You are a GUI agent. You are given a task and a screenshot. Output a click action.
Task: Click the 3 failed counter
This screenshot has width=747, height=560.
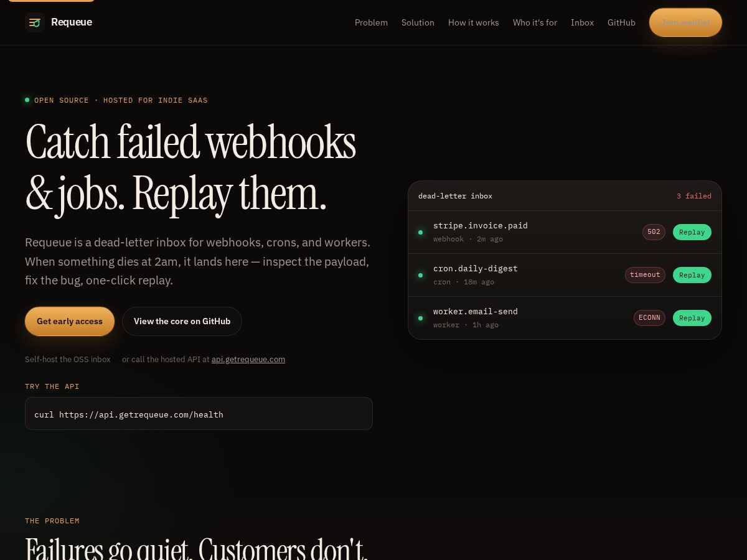pos(693,196)
